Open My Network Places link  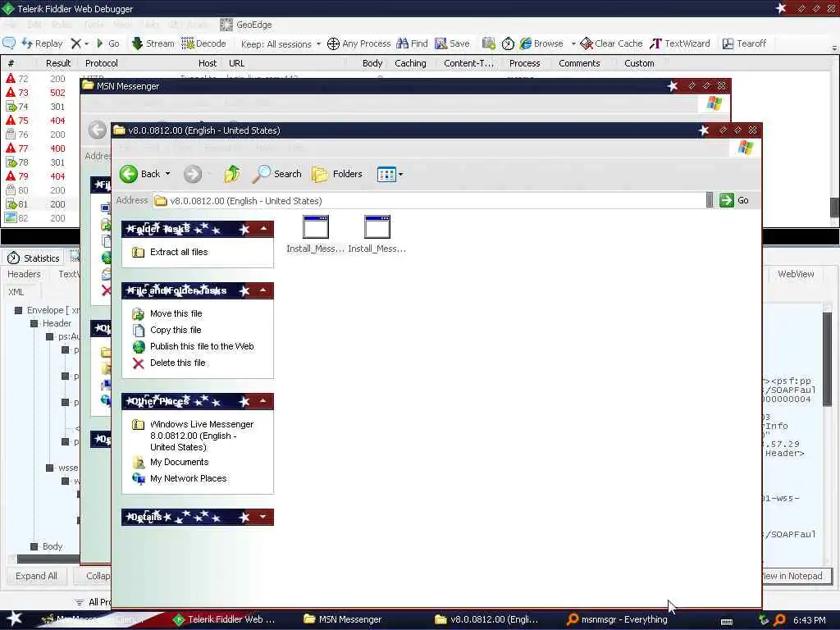[x=188, y=478]
